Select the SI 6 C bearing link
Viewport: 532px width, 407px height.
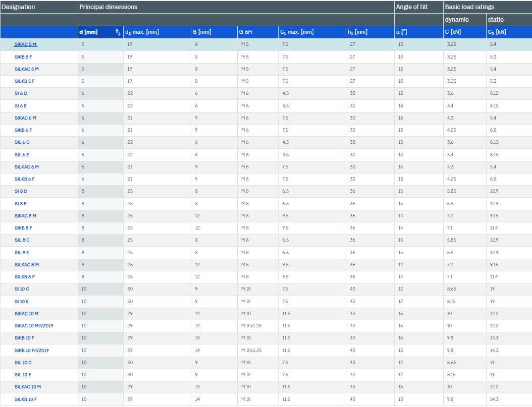click(x=21, y=93)
